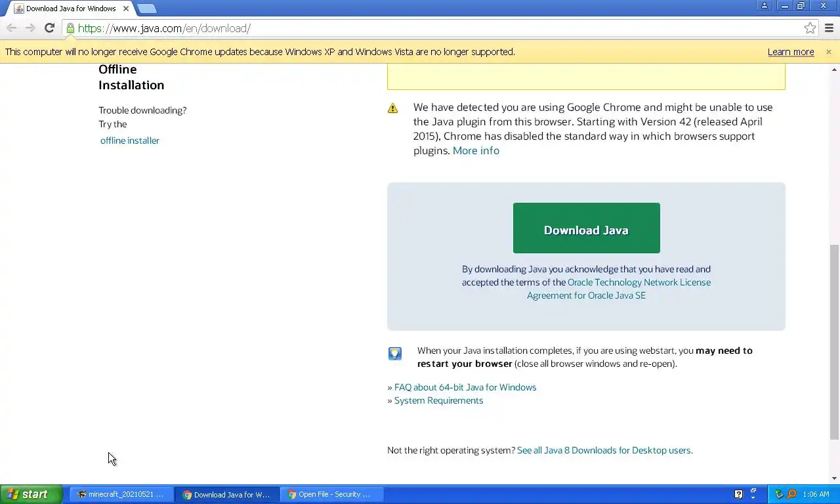This screenshot has width=840, height=504.
Task: Click the Offline Installation heading
Action: coord(131,77)
